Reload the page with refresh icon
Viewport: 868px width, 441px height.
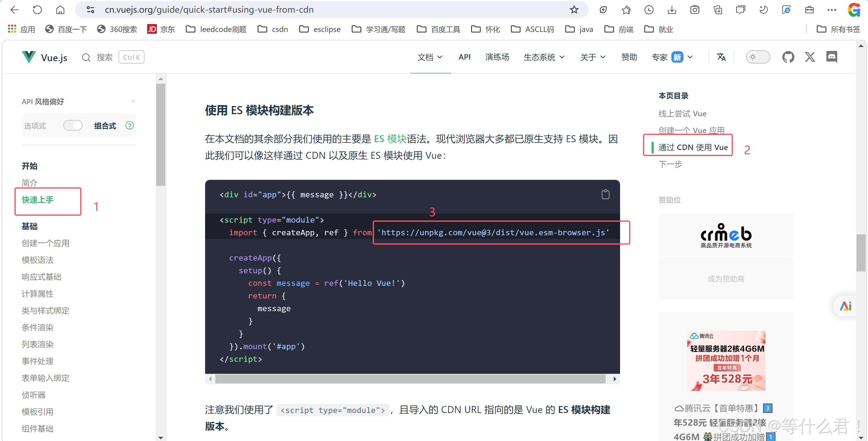coord(37,10)
